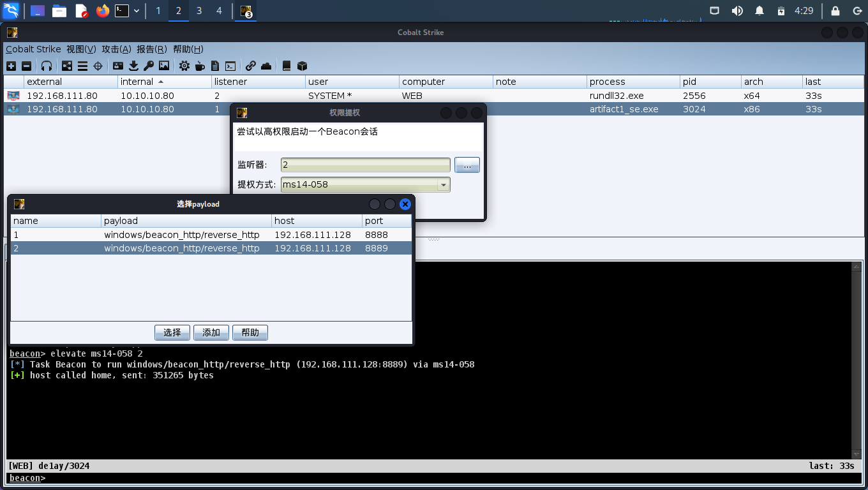
Task: Host a file via chain link icon
Action: tap(251, 66)
